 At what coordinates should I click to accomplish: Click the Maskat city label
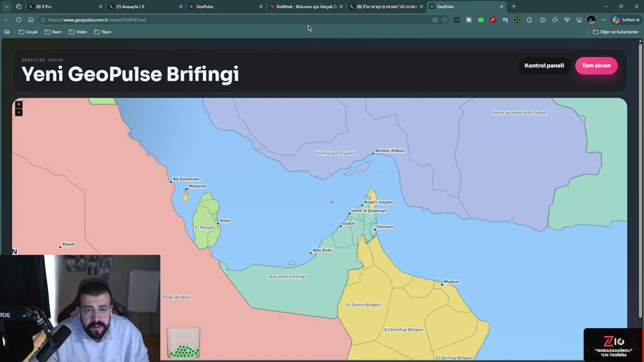click(x=451, y=282)
